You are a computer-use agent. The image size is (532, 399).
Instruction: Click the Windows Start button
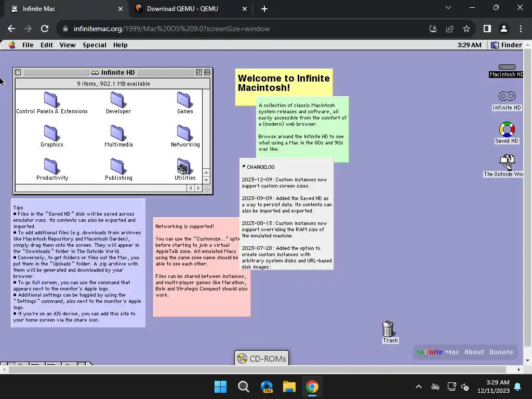(220, 387)
